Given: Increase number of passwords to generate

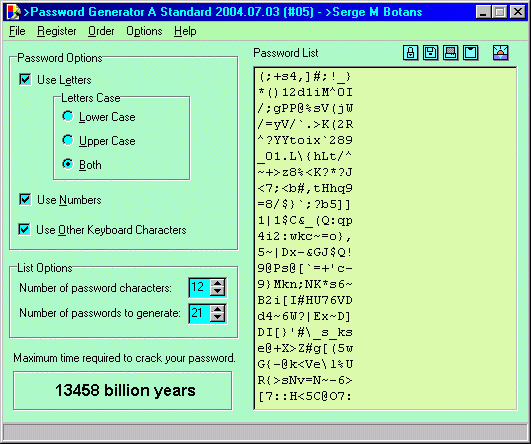Looking at the screenshot, I should (x=217, y=309).
